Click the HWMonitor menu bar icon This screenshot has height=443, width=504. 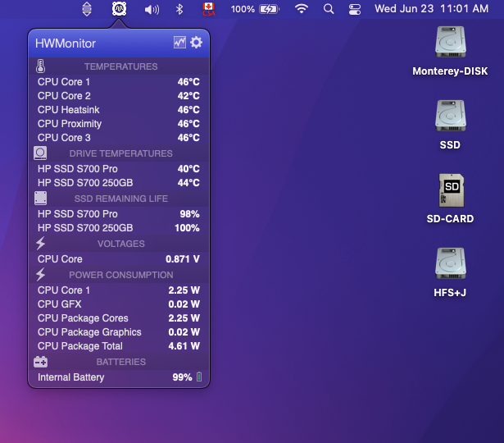click(x=119, y=9)
